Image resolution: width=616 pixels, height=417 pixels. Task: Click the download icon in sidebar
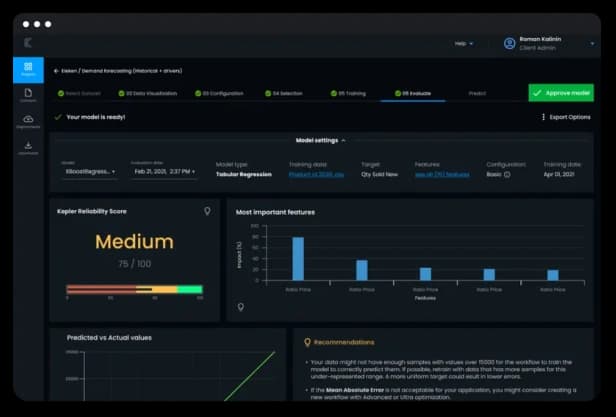(x=27, y=147)
